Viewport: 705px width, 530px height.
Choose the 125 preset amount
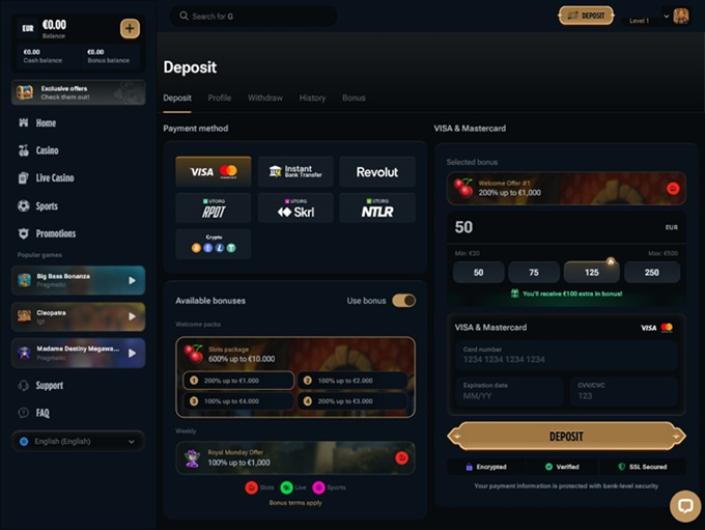592,272
